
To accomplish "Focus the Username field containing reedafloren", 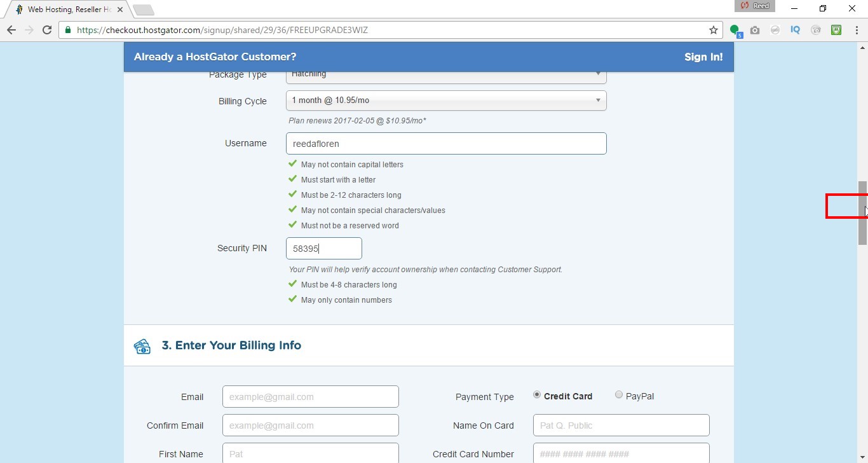I will [x=446, y=143].
